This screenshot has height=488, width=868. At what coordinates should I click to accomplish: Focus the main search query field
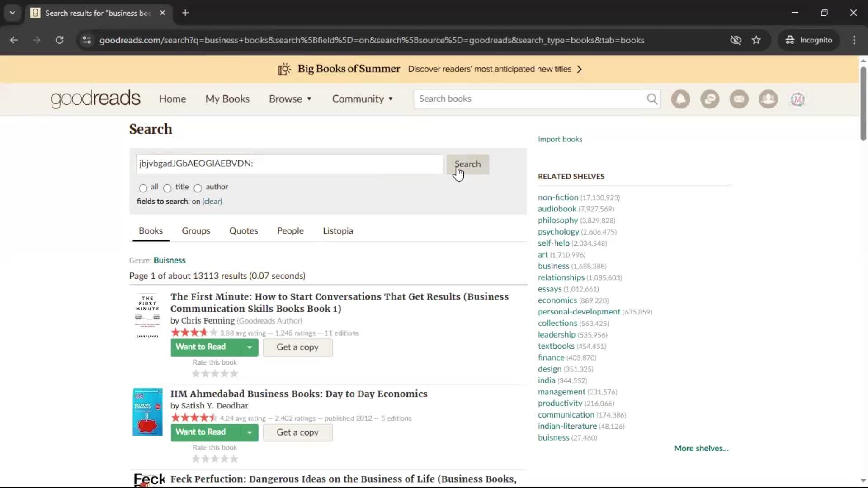click(x=289, y=164)
